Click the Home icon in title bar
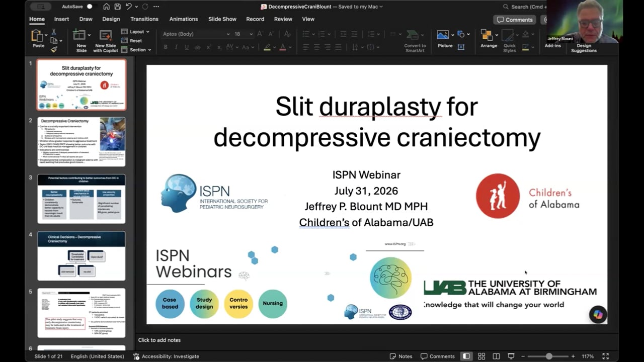Viewport: 644px width, 362px height. coord(106,7)
